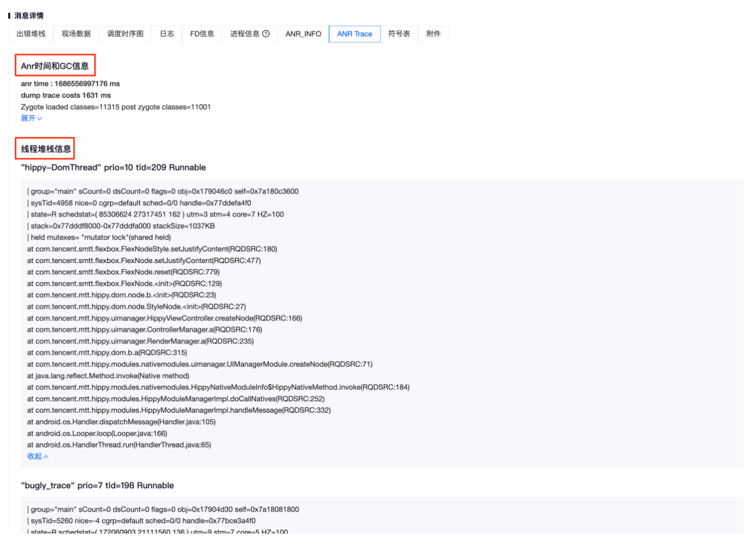The width and height of the screenshot is (756, 553).
Task: Open the FD信息 tab
Action: tap(202, 34)
